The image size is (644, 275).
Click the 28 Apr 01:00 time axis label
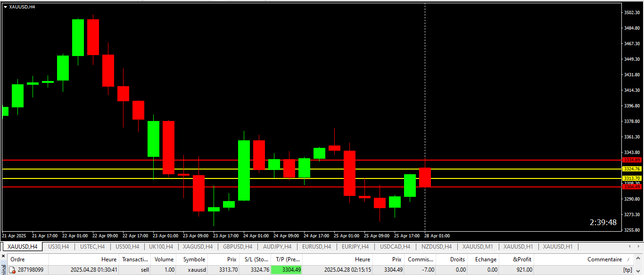point(437,235)
